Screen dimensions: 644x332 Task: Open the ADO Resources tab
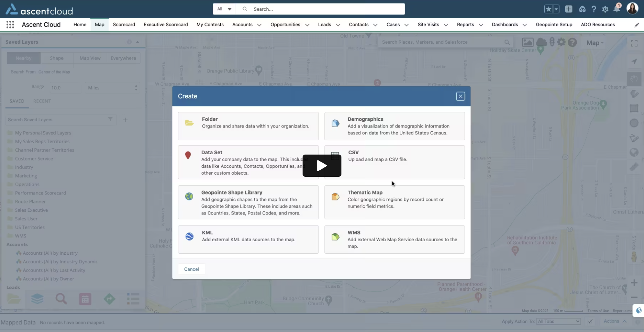click(x=598, y=25)
